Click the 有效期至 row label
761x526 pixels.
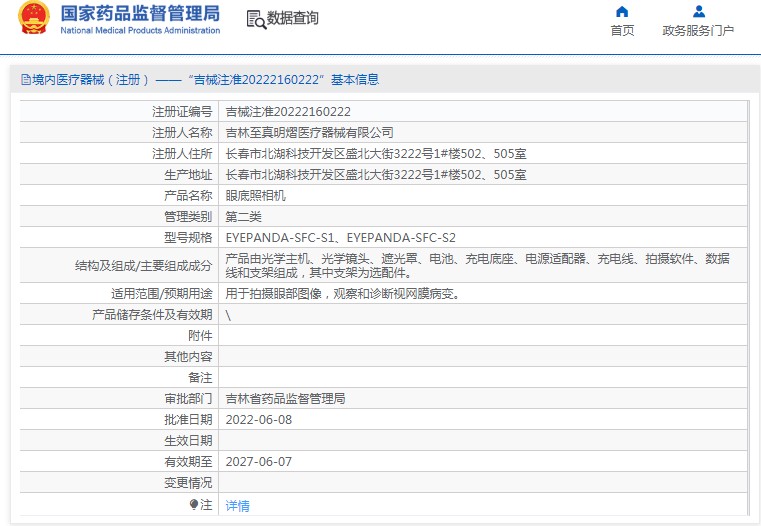pyautogui.click(x=188, y=461)
